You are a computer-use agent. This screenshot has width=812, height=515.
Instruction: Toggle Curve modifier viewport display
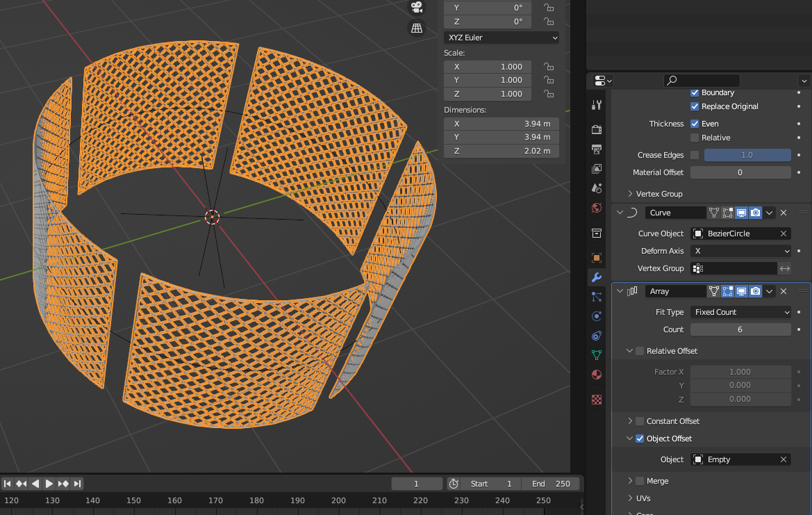point(742,213)
